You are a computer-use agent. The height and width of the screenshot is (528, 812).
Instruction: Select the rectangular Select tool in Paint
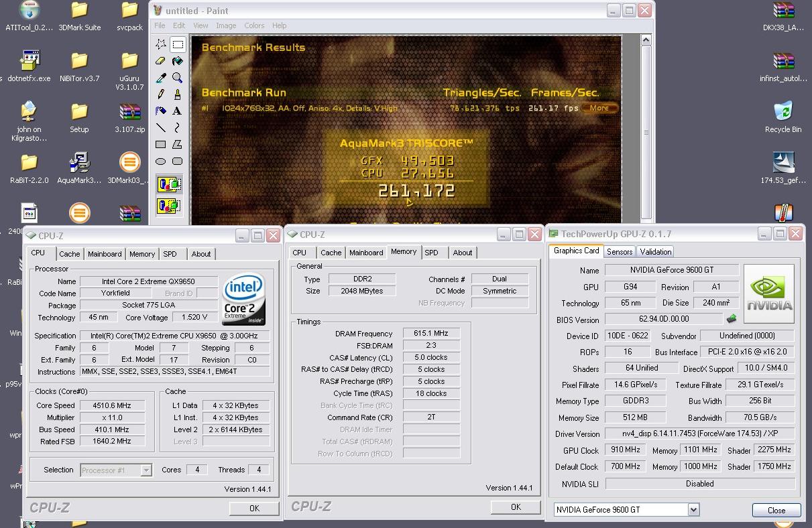click(178, 44)
